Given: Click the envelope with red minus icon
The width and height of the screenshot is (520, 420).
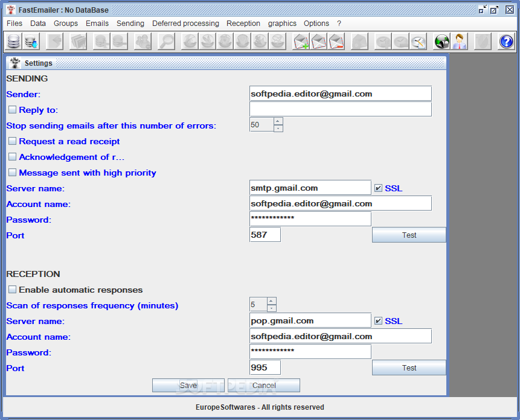Looking at the screenshot, I should coord(336,42).
